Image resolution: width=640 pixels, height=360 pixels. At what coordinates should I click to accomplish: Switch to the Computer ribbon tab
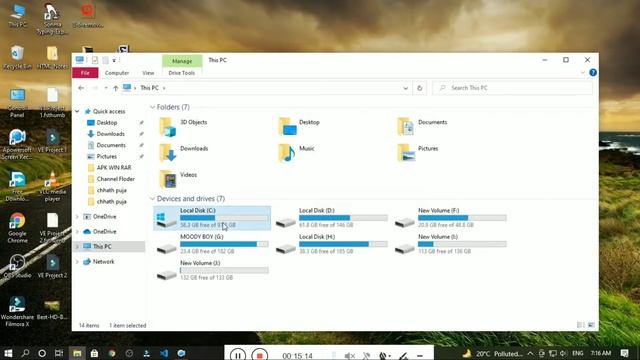[x=117, y=73]
